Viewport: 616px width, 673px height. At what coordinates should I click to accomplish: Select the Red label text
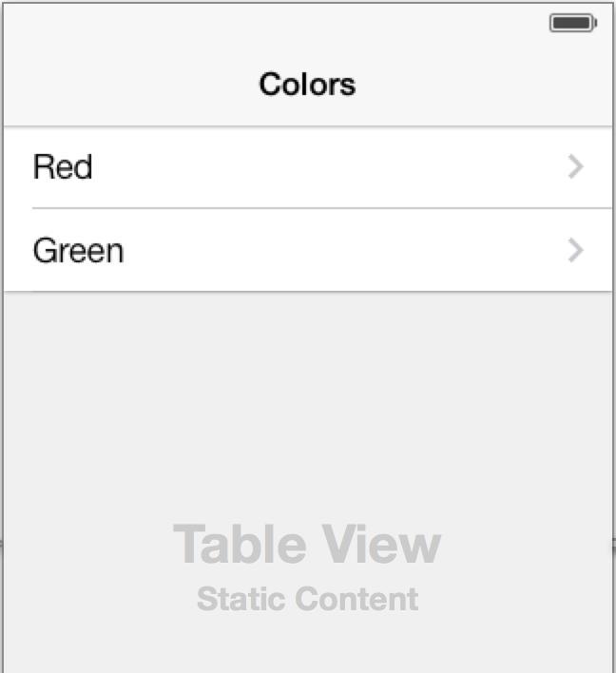(63, 166)
